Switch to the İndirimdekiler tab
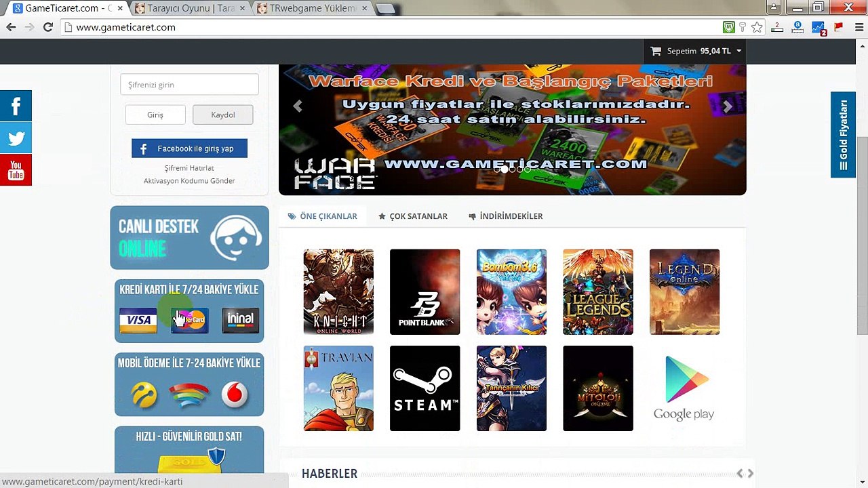The image size is (868, 488). 506,216
